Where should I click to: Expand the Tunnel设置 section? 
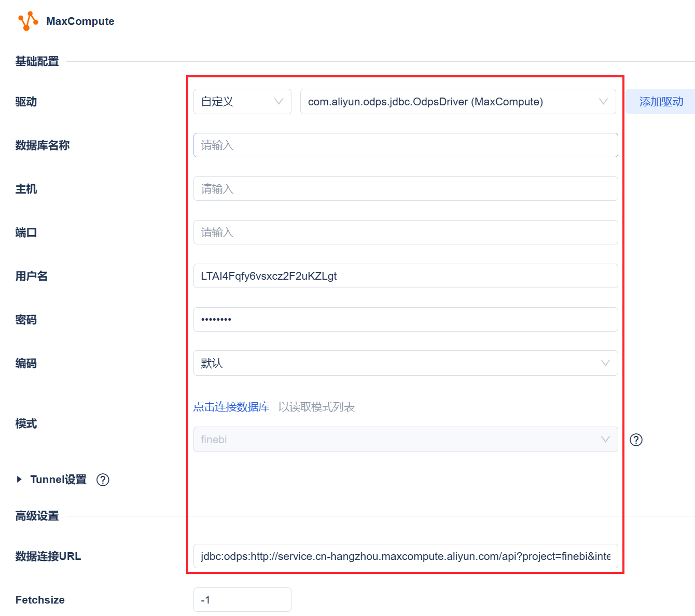(x=57, y=480)
